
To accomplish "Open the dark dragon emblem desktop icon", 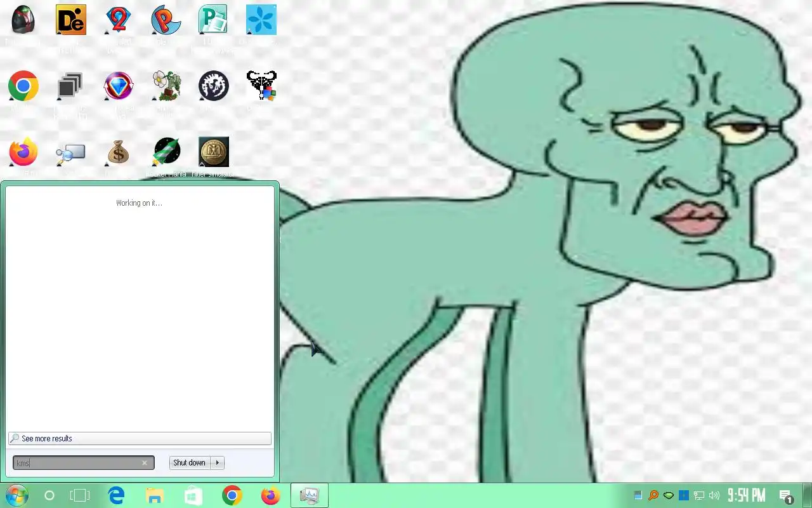I will (214, 86).
